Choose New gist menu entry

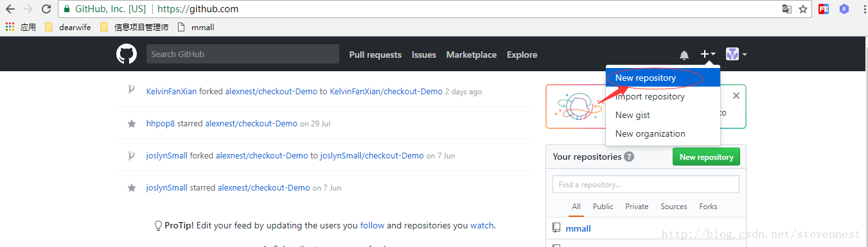663,115
